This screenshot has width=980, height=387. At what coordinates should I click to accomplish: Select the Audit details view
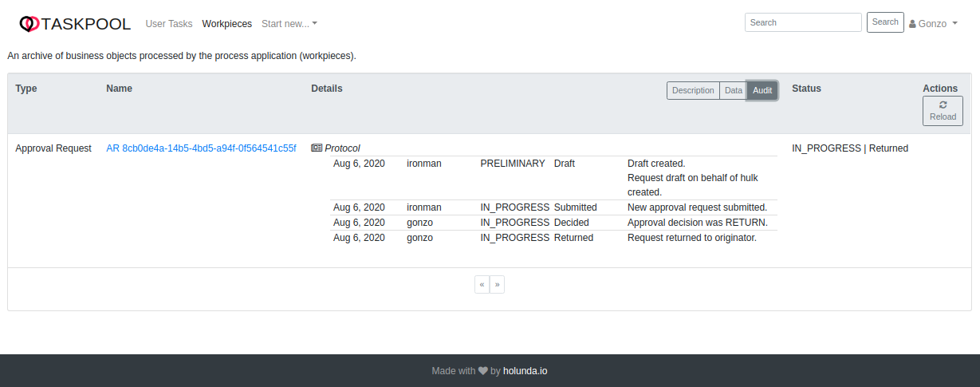pyautogui.click(x=762, y=90)
